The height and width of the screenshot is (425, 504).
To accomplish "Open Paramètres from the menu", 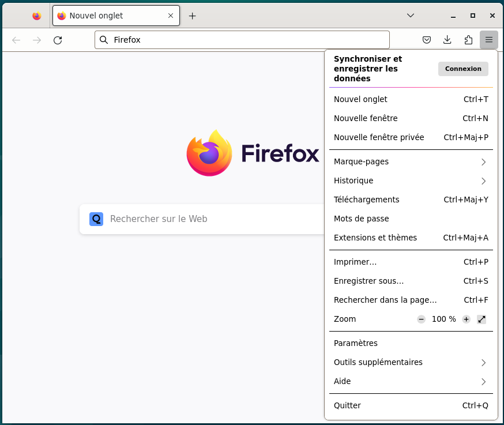I will [411, 343].
